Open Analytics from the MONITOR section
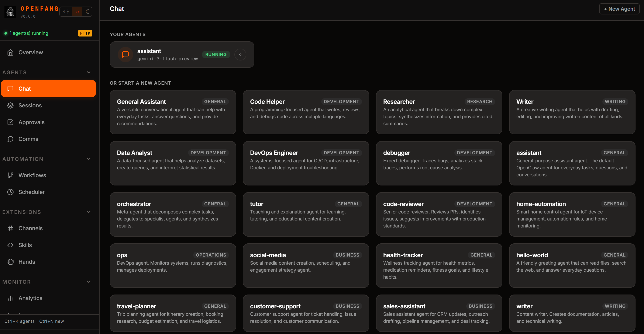 click(30, 298)
